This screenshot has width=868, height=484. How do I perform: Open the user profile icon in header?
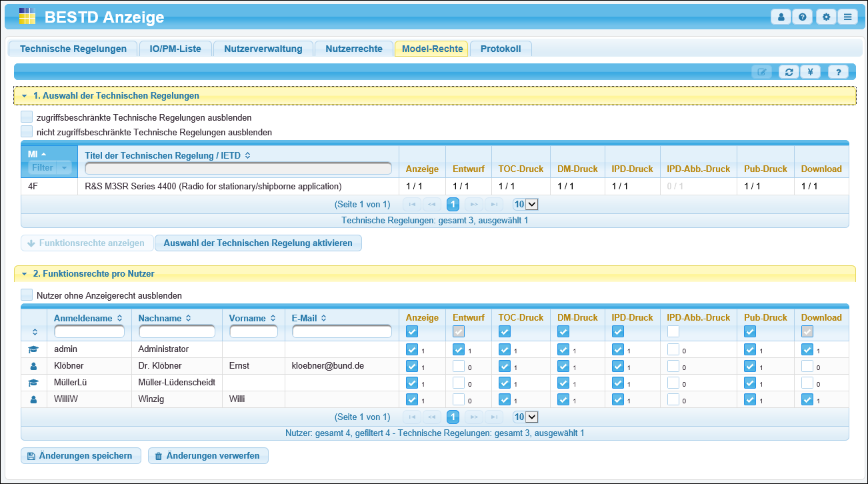coord(781,17)
